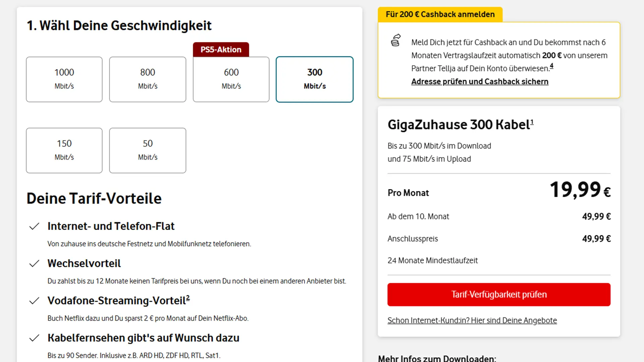Choose the 50 Mbit/s speed option
The width and height of the screenshot is (644, 362).
coord(148,150)
